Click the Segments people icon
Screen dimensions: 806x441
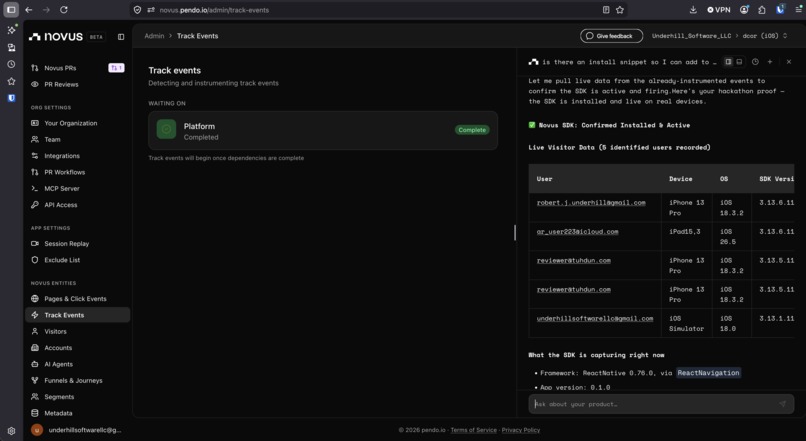35,397
